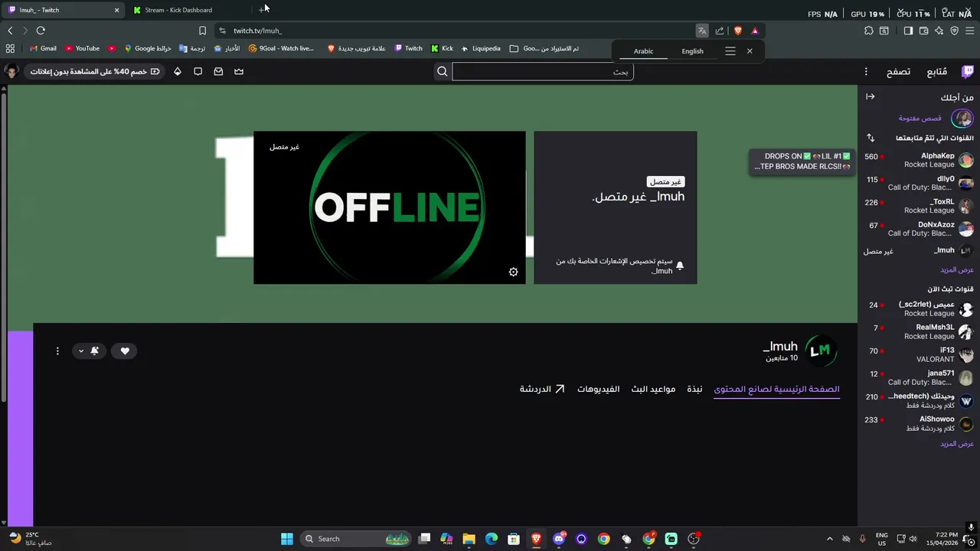Open a new browser tab
Image resolution: width=980 pixels, height=551 pixels.
pos(262,10)
